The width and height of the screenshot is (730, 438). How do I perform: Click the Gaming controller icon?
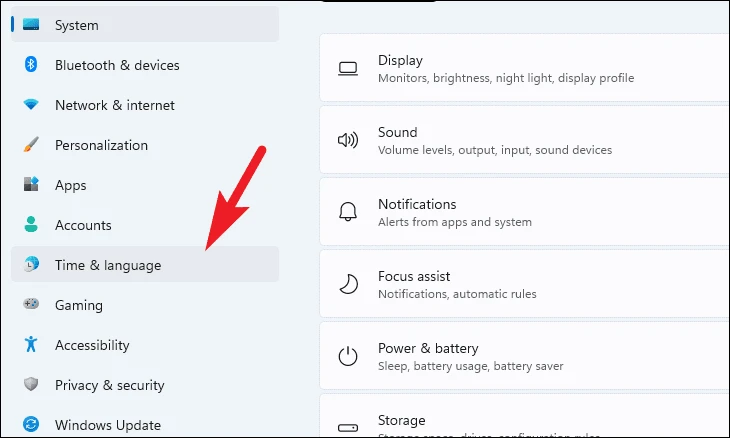pyautogui.click(x=31, y=304)
